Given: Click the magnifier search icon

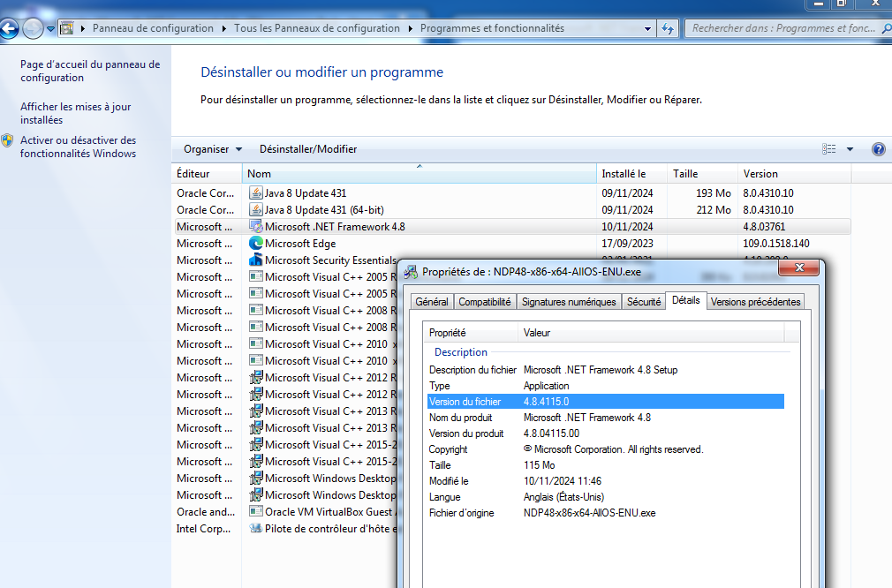Looking at the screenshot, I should tap(887, 28).
